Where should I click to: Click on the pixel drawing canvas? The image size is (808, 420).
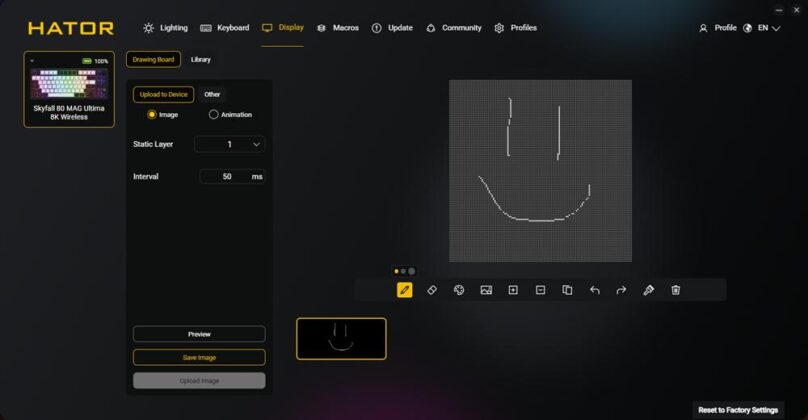click(541, 171)
